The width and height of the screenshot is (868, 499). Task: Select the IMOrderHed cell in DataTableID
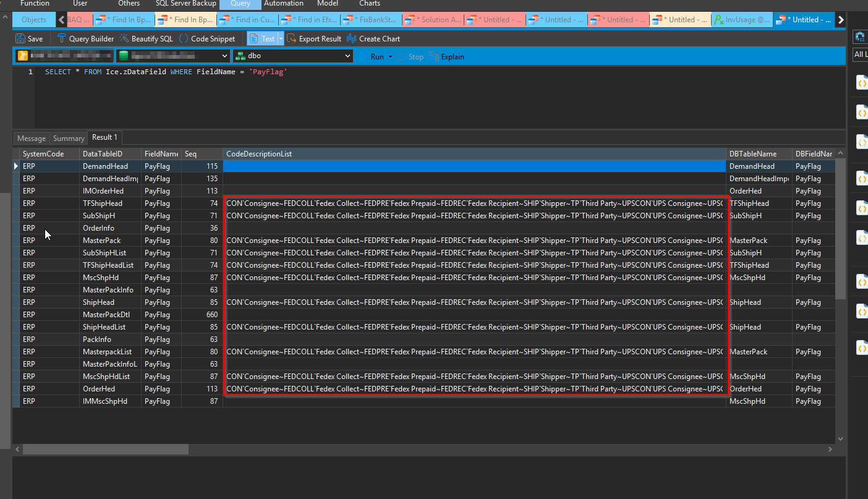pos(110,191)
